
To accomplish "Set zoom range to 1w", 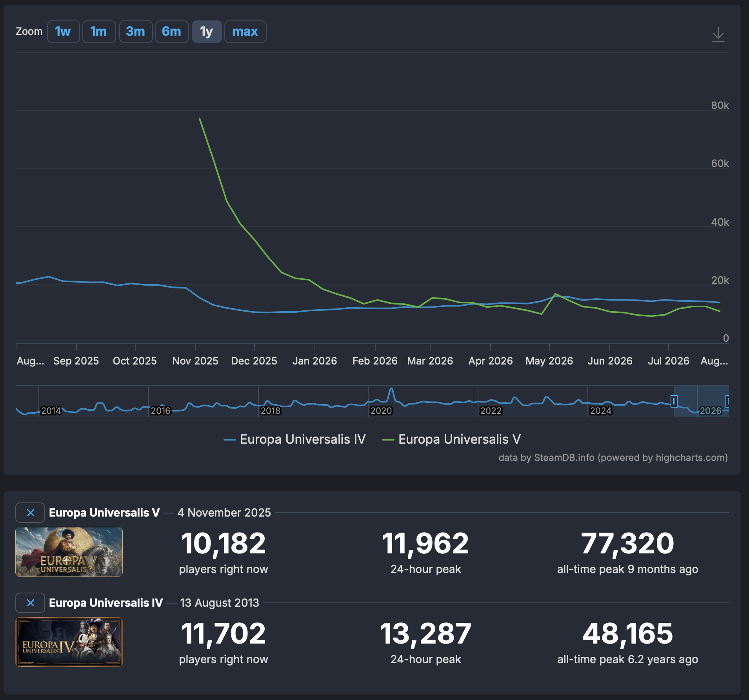I will point(63,31).
